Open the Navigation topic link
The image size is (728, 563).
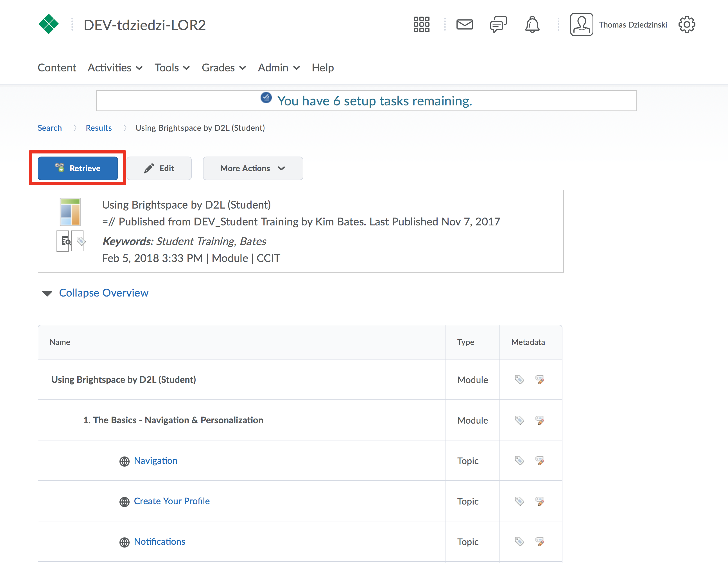point(156,460)
